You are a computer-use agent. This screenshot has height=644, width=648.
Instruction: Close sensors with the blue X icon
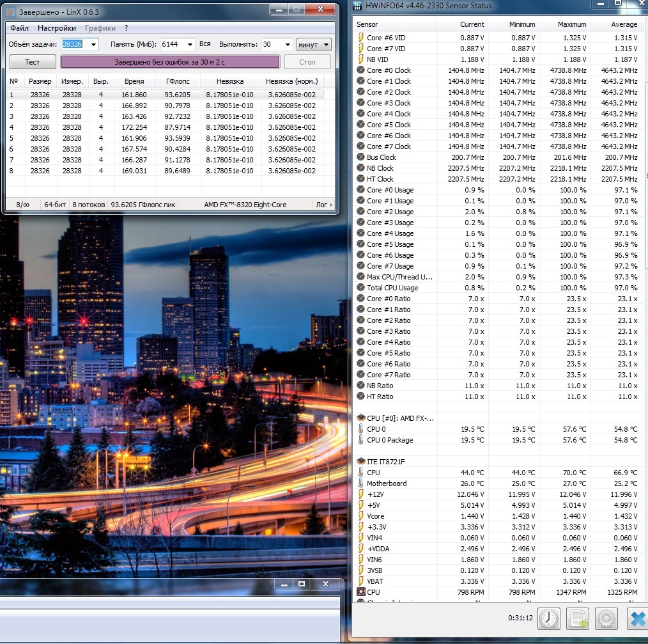click(x=637, y=618)
